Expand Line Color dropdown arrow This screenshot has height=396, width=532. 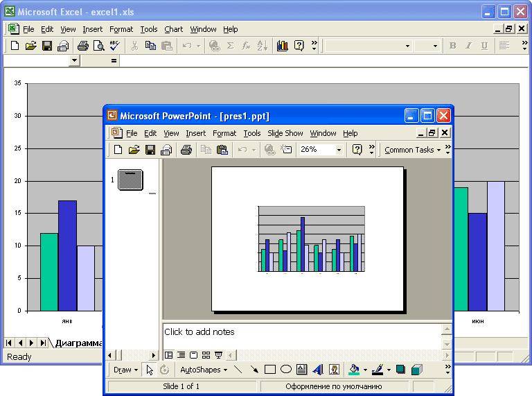[x=389, y=370]
